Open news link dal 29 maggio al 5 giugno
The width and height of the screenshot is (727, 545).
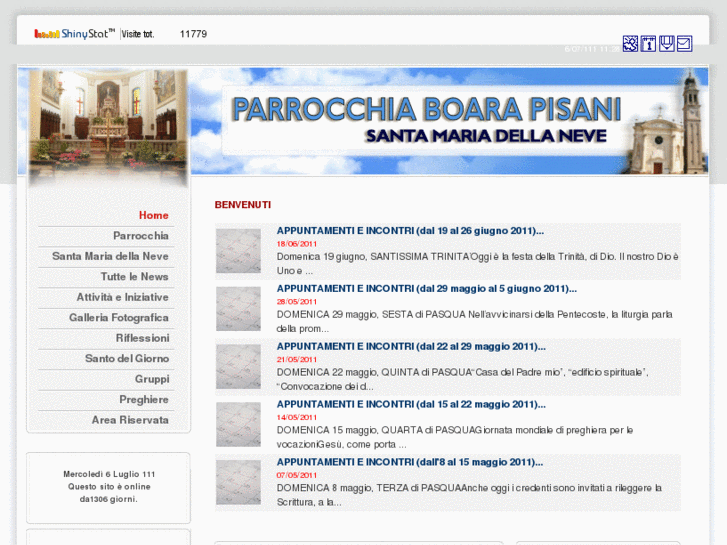(427, 289)
